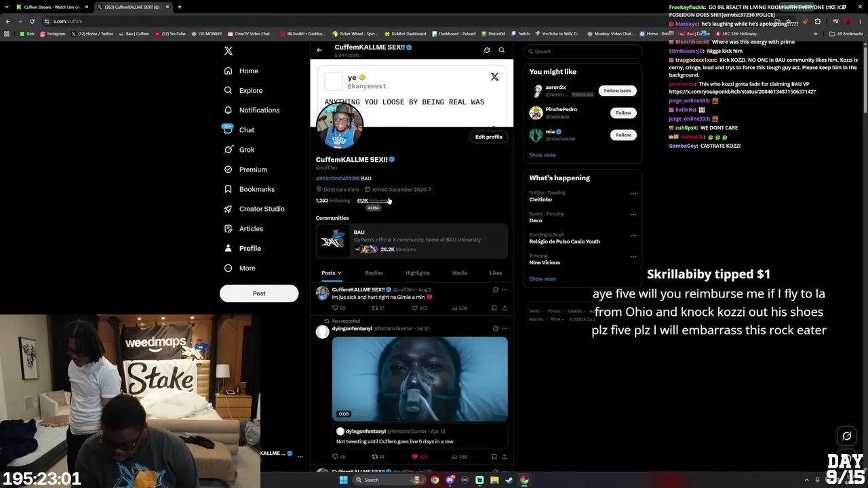Search this profile's posts with the magnifier
Screen dimensions: 868x488
tap(502, 50)
